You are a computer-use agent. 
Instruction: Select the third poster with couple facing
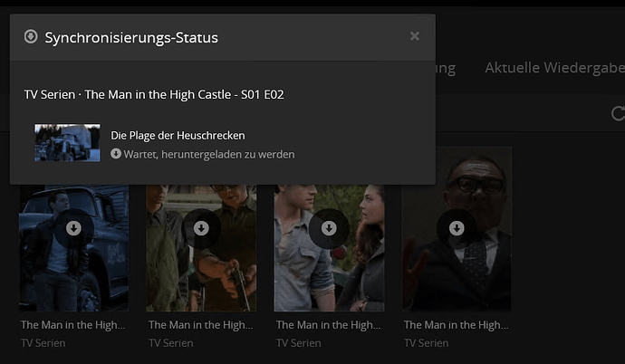(329, 248)
